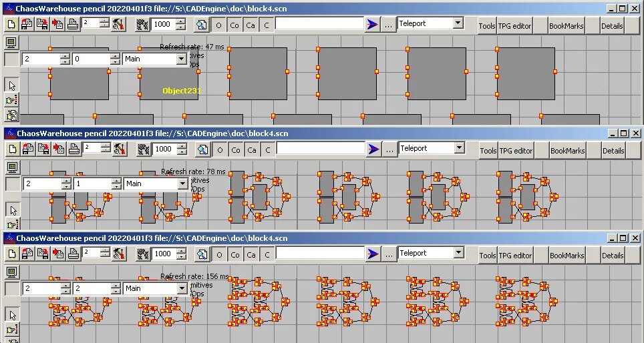Open Details in the top window
The width and height of the screenshot is (644, 343).
611,26
